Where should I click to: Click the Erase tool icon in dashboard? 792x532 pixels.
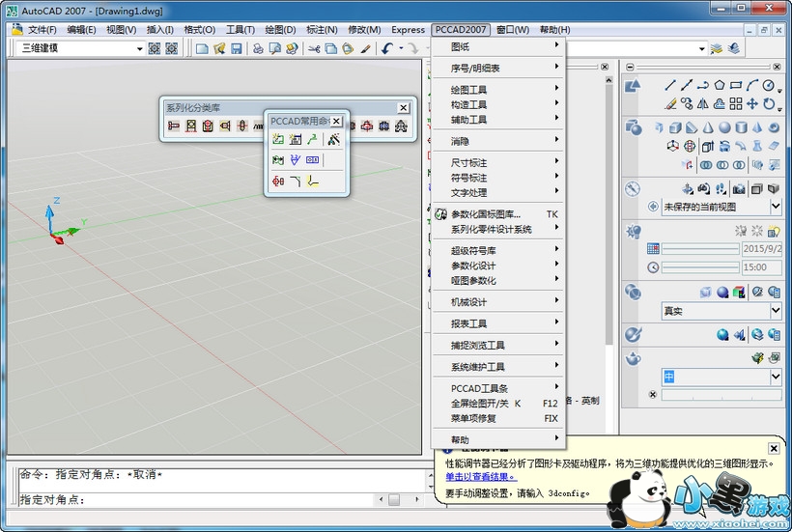click(671, 103)
